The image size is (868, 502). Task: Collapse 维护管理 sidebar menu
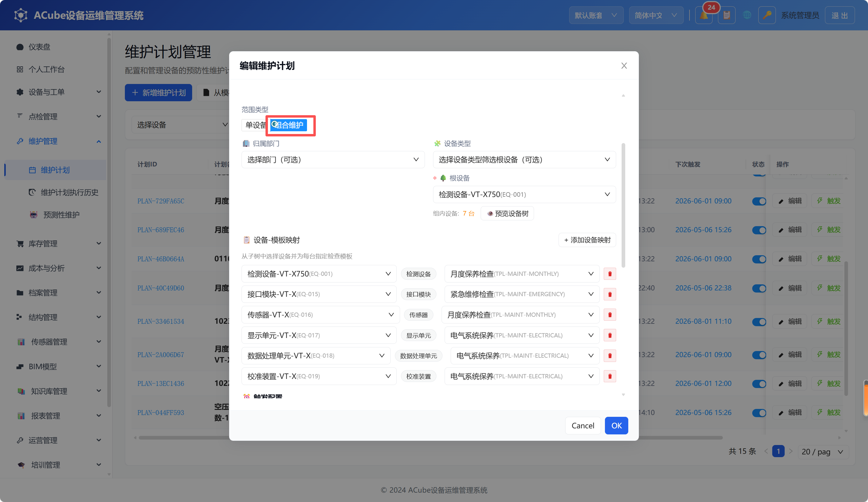coord(55,141)
